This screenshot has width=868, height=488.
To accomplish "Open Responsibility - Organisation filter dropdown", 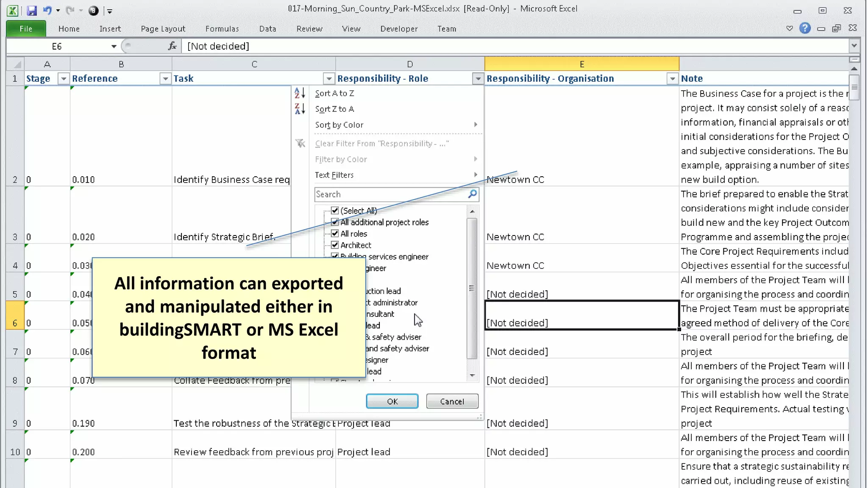I will pyautogui.click(x=673, y=79).
